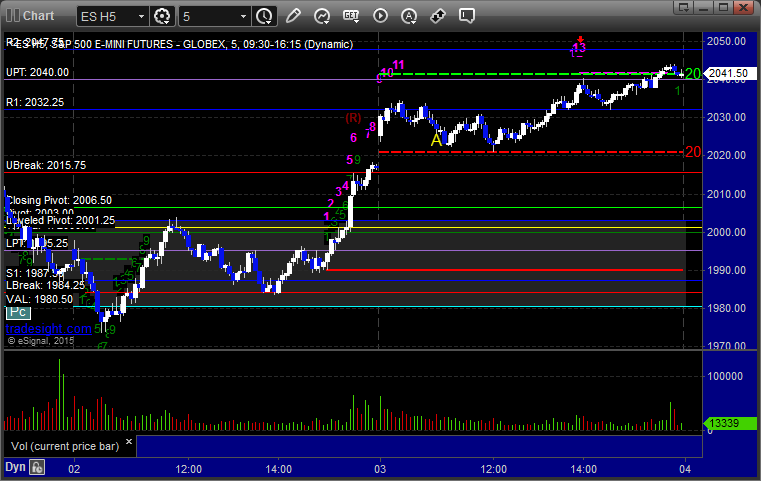This screenshot has height=481, width=761.
Task: Click the bar replay play button
Action: [380, 16]
